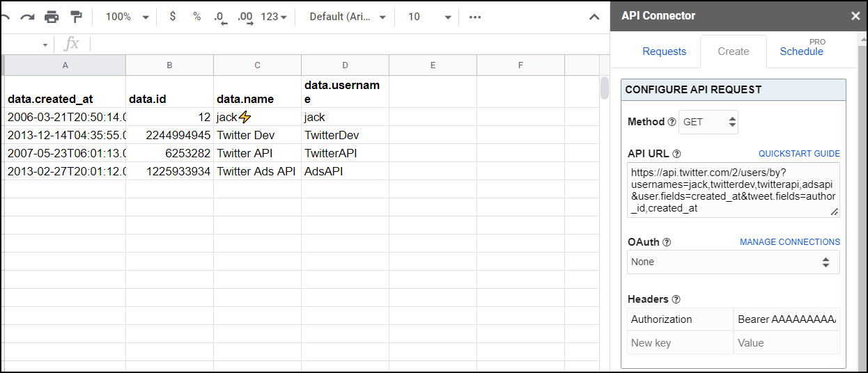Viewport: 868px width, 373px height.
Task: Collapse toolbar with the up chevron
Action: (594, 17)
